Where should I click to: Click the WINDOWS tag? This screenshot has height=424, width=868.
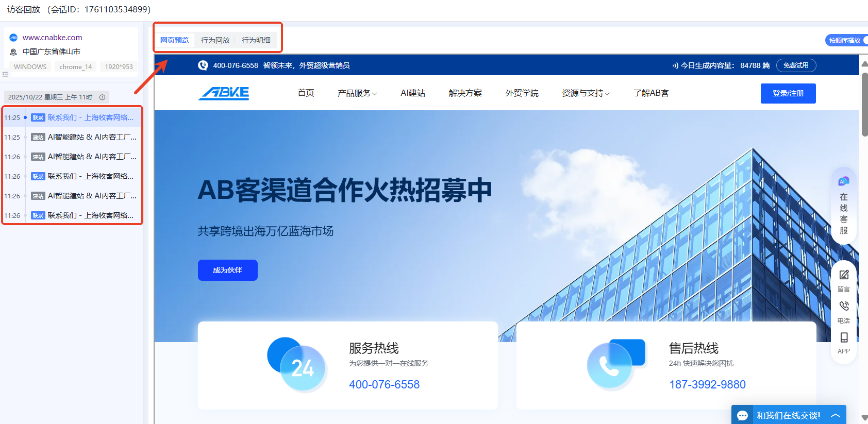30,67
